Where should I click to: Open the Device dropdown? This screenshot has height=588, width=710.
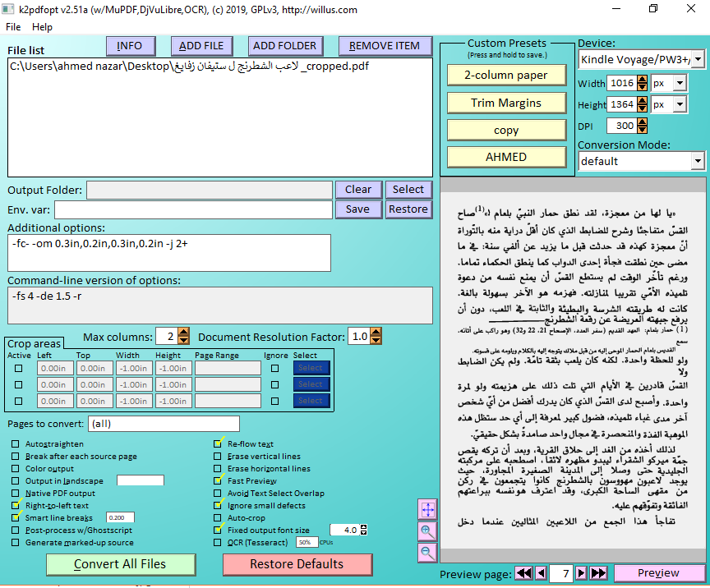point(698,59)
